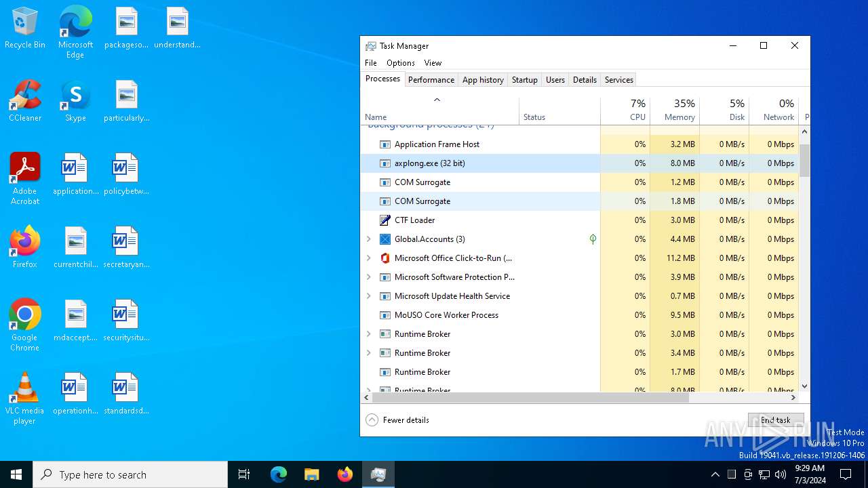868x488 pixels.
Task: Open Microsoft Edge from the taskbar
Action: coord(279,474)
